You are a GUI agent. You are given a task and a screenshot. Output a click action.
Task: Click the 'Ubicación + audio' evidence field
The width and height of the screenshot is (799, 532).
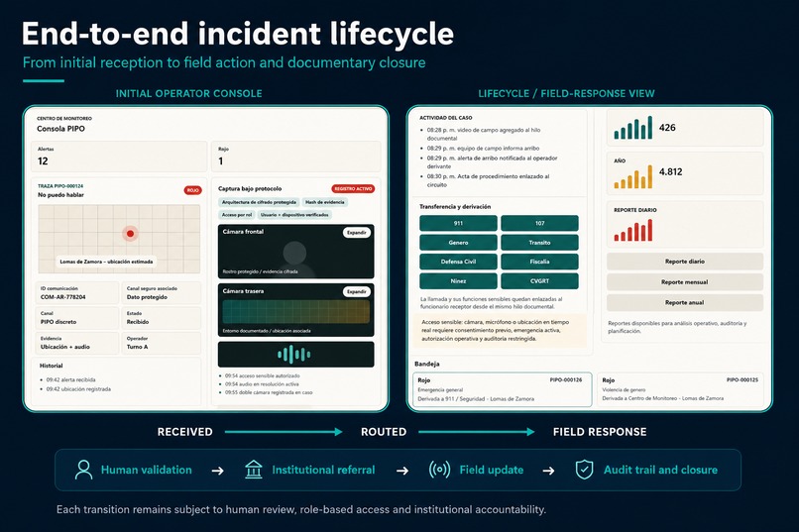[x=77, y=343]
